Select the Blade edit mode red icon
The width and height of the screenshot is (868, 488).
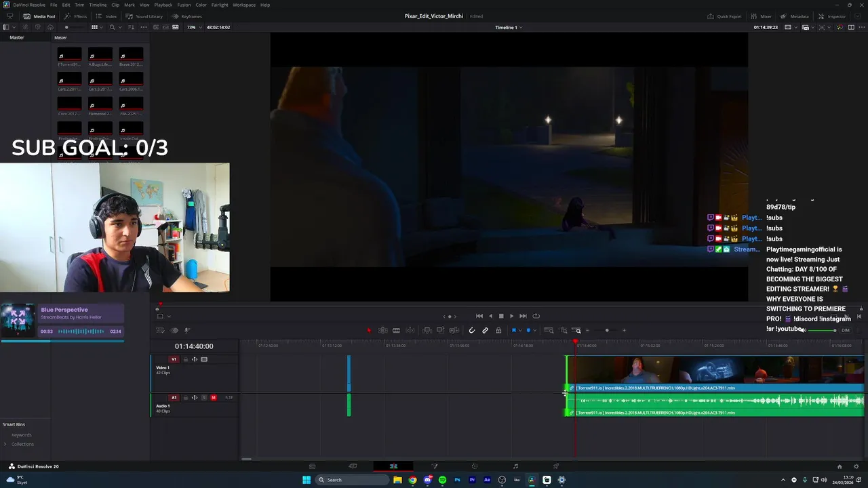[369, 331]
